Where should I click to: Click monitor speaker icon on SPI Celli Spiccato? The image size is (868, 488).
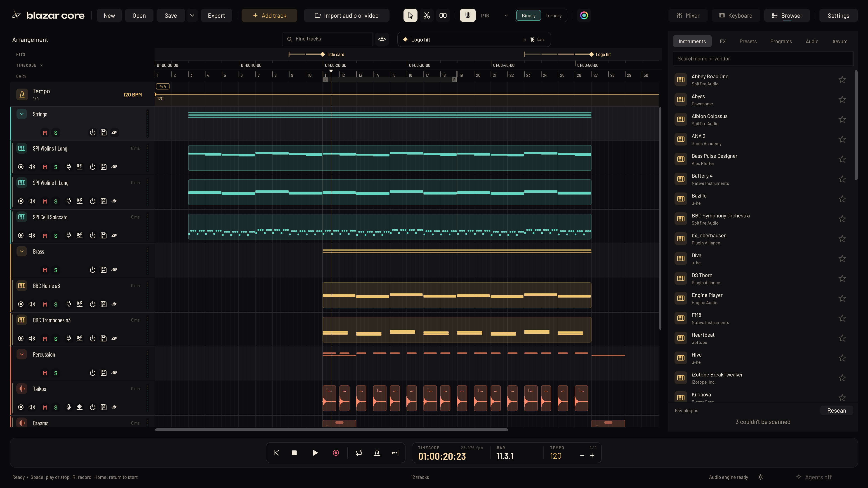[32, 235]
